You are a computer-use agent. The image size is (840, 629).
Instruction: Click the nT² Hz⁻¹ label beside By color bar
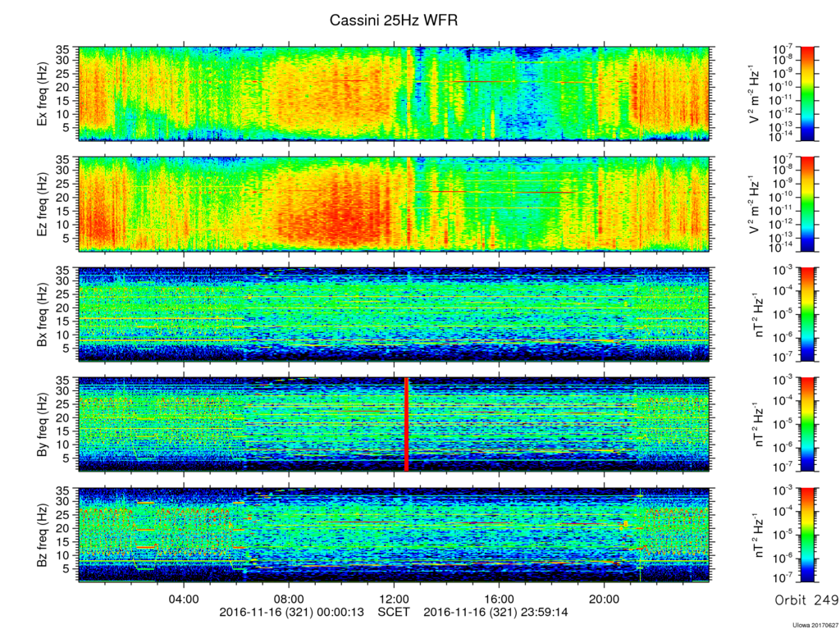[760, 424]
